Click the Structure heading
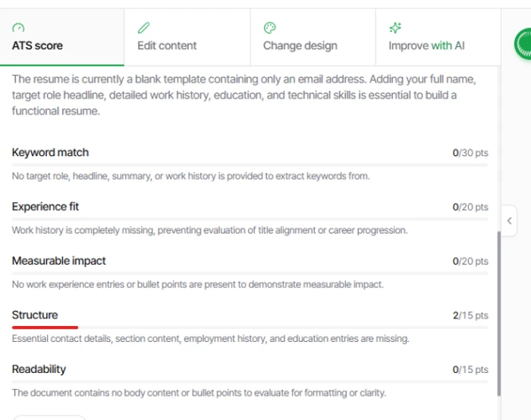 click(x=35, y=315)
